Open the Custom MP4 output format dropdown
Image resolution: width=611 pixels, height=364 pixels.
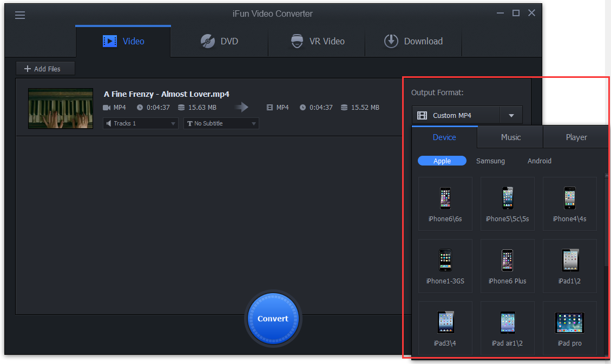click(x=467, y=116)
